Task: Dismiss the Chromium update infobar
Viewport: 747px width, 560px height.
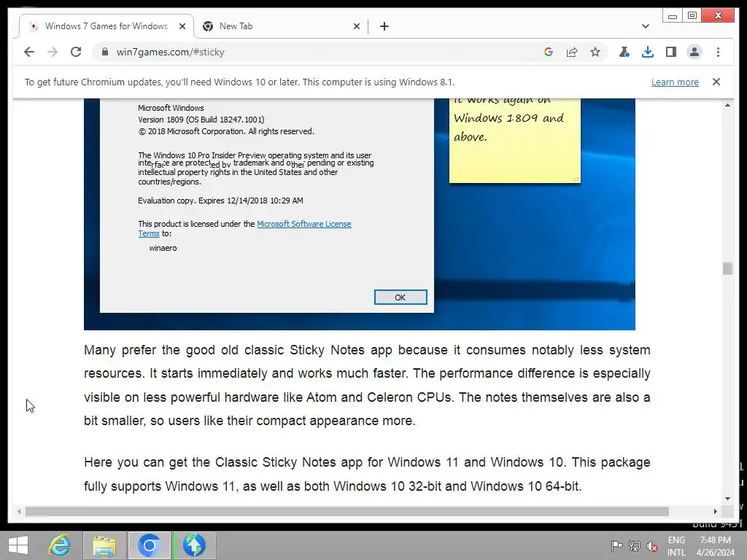Action: [x=716, y=82]
